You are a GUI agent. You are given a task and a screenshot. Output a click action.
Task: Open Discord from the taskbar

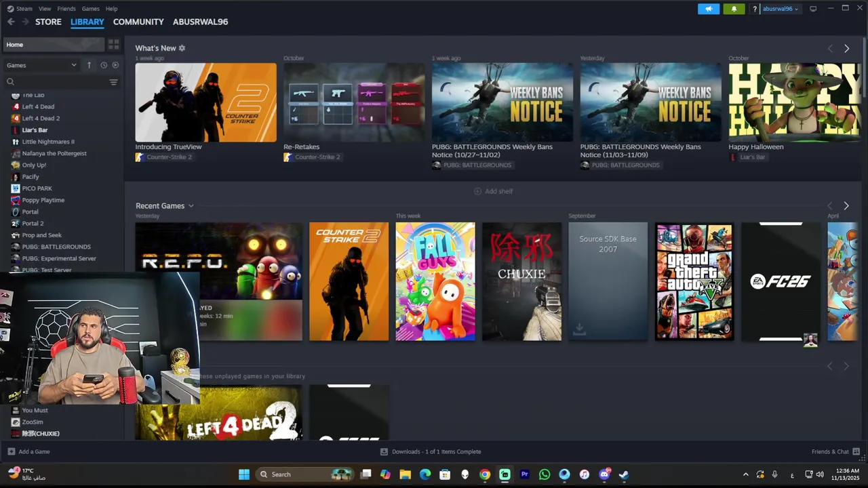604,474
